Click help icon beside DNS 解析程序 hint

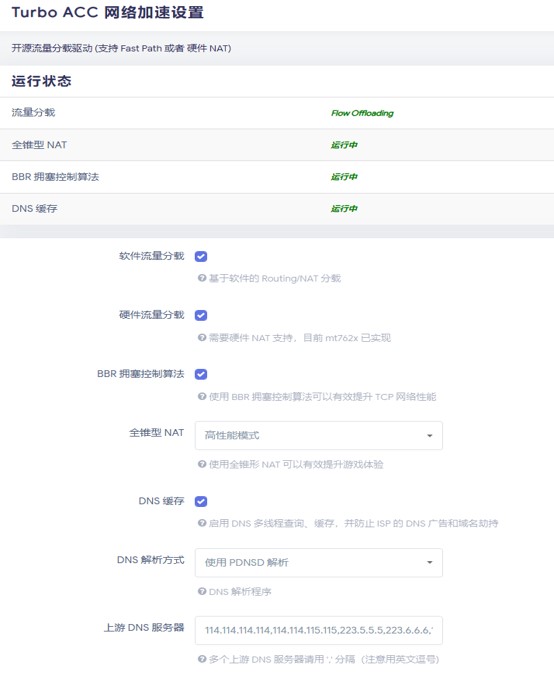202,591
